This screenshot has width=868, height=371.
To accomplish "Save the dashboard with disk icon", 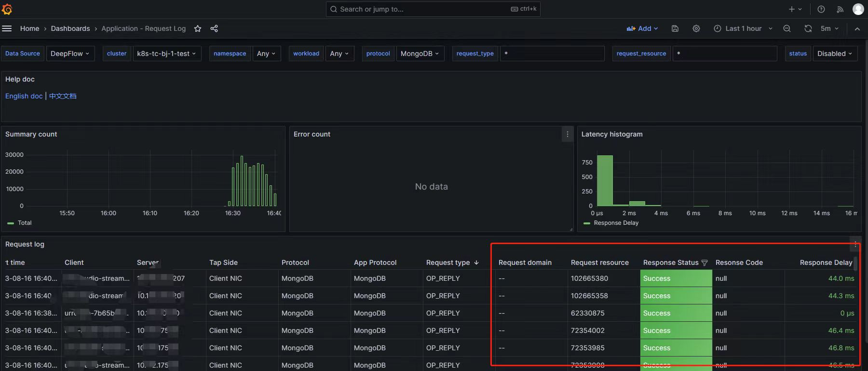I will tap(675, 28).
